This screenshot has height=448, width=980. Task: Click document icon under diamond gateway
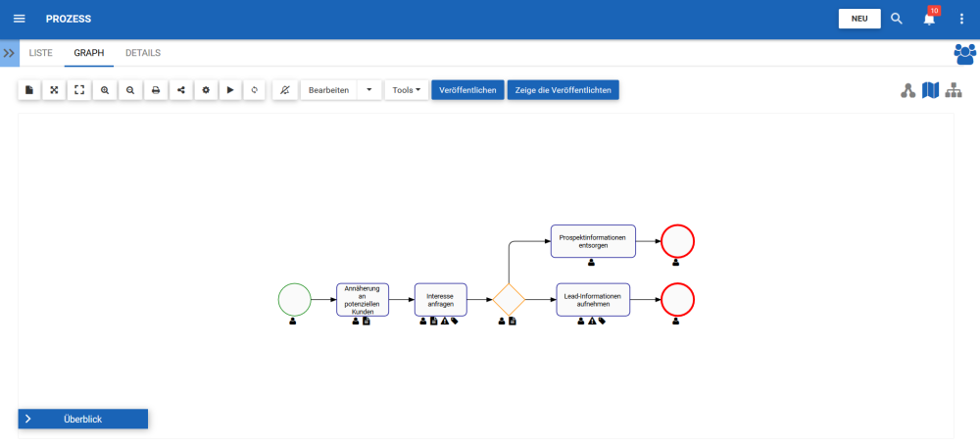(x=513, y=322)
